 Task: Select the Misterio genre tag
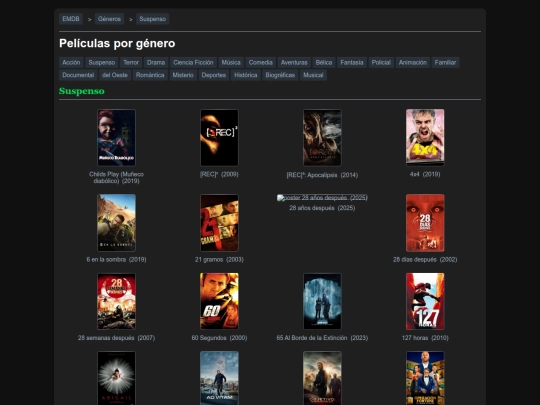(x=183, y=75)
